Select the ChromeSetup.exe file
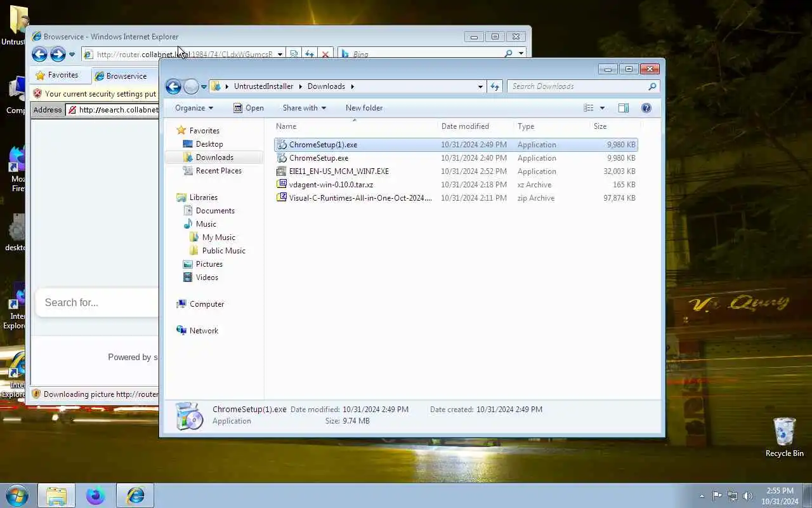This screenshot has height=508, width=812. [x=455, y=158]
